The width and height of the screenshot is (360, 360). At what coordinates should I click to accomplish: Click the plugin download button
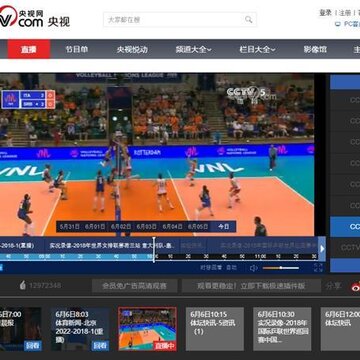click(251, 286)
